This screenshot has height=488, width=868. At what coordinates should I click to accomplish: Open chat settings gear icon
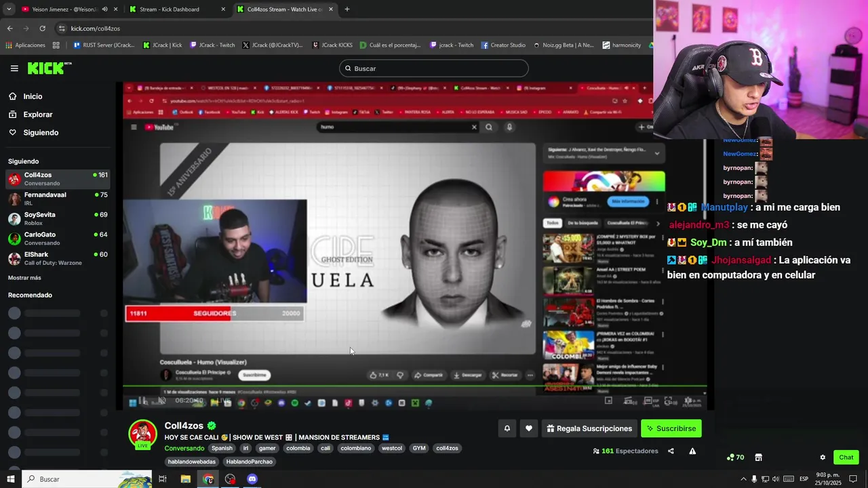tap(823, 457)
